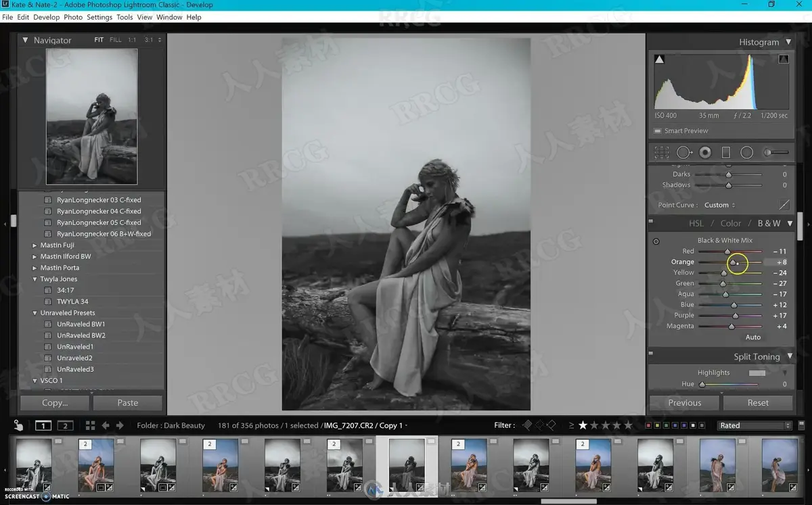
Task: Expand the Mastin Fuji preset folder
Action: pos(35,245)
